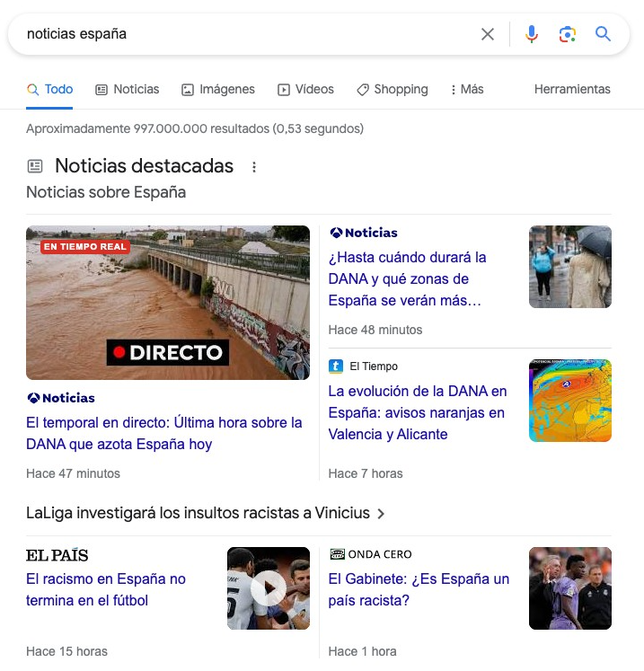Open the flooded river DIRECTO thumbnail
The image size is (644, 671).
click(x=168, y=303)
